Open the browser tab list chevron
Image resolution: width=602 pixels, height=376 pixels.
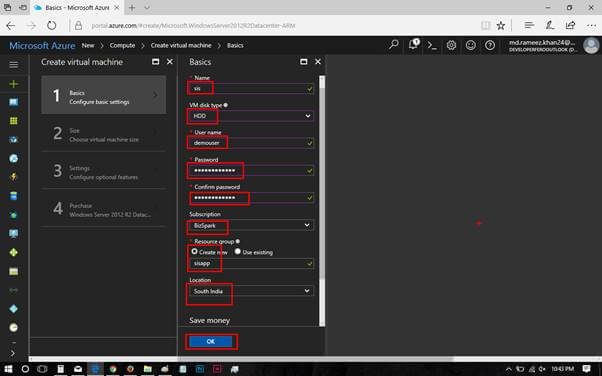pos(147,8)
